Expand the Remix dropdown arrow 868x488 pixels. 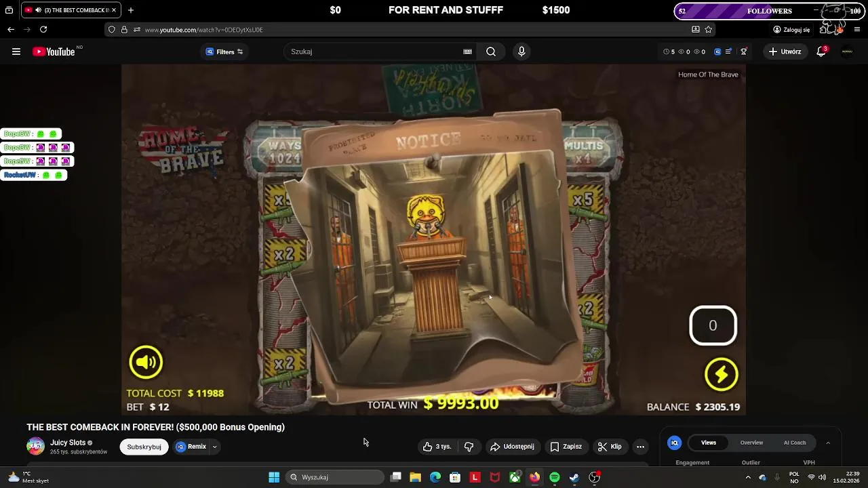tap(214, 447)
